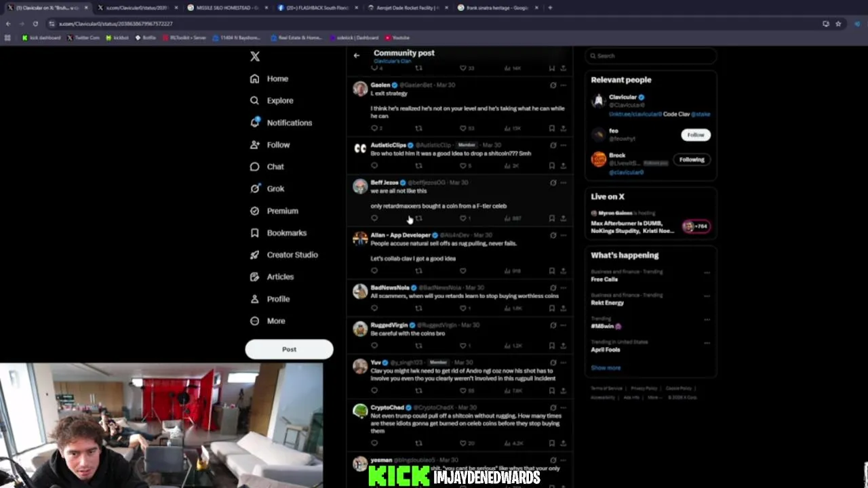Open options for Free Calls trend
868x488 pixels.
point(707,272)
